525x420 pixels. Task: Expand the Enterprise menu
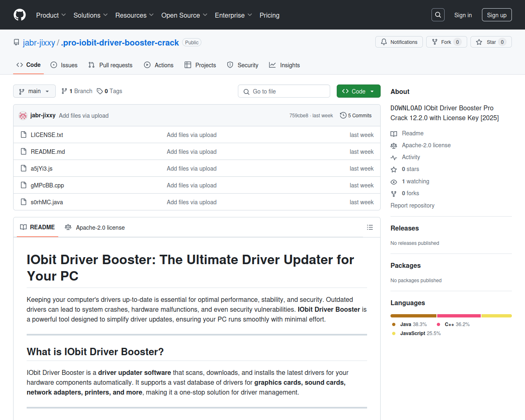[x=233, y=15]
